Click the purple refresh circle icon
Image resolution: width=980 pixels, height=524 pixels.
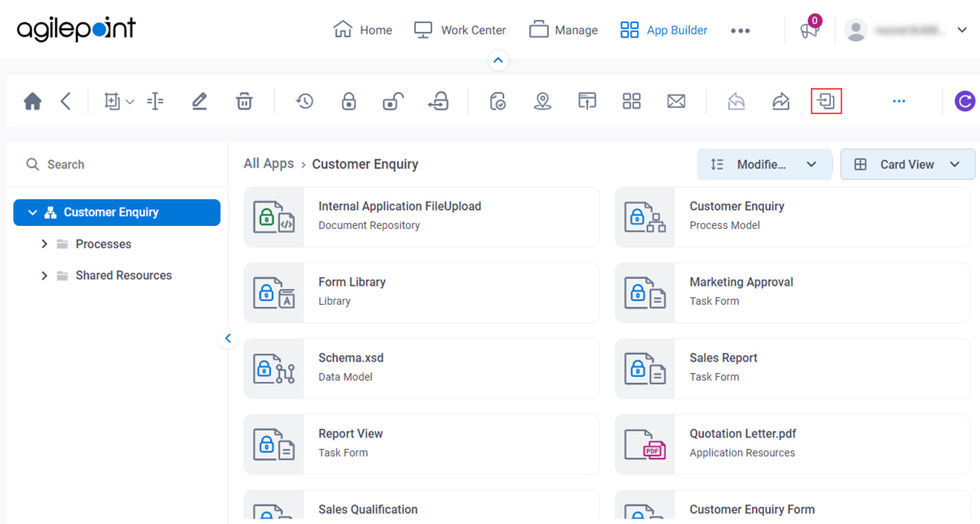tap(965, 101)
